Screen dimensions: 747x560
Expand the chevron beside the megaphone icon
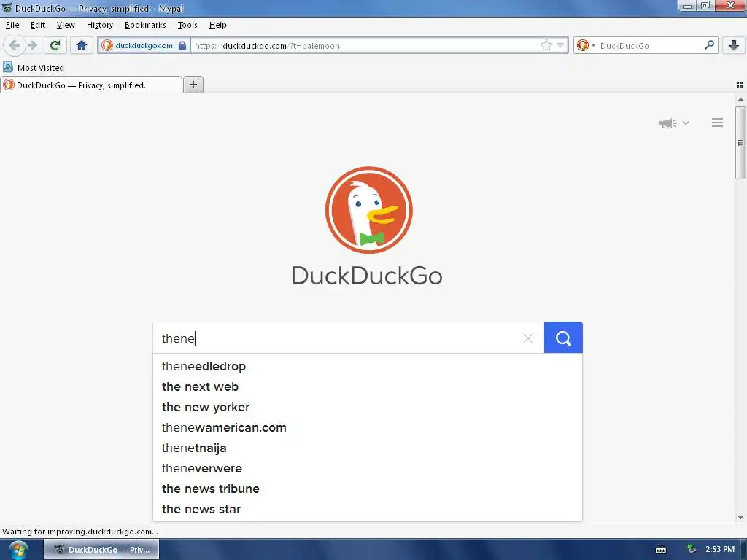[686, 122]
